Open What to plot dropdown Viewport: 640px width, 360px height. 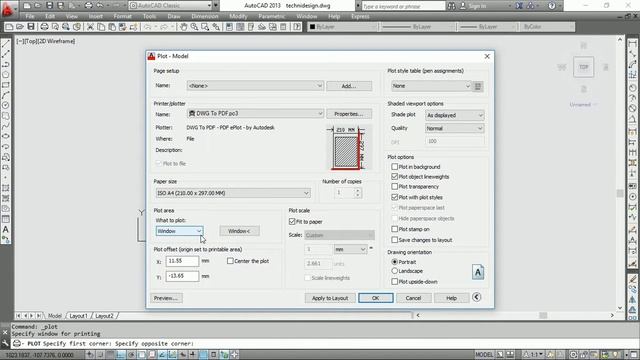(x=179, y=231)
